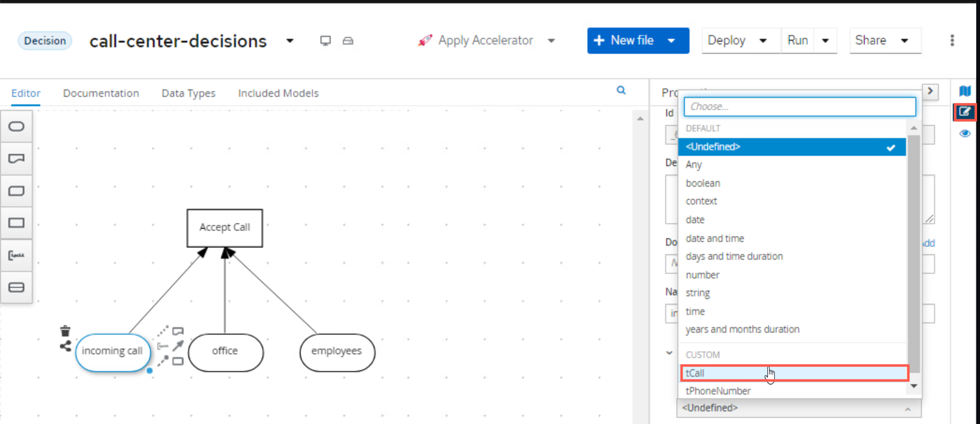The height and width of the screenshot is (424, 980).
Task: Collapse the <Undefined> data type combo box
Action: pos(799,408)
